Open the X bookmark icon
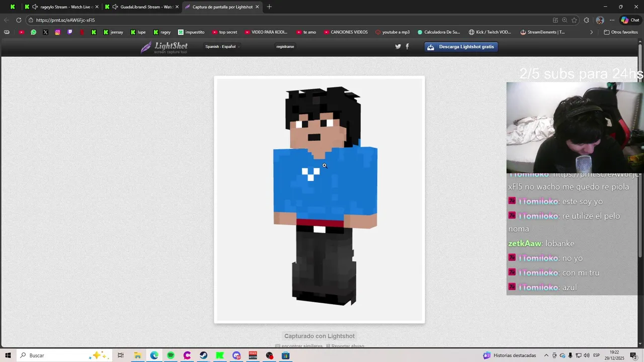 [x=45, y=32]
